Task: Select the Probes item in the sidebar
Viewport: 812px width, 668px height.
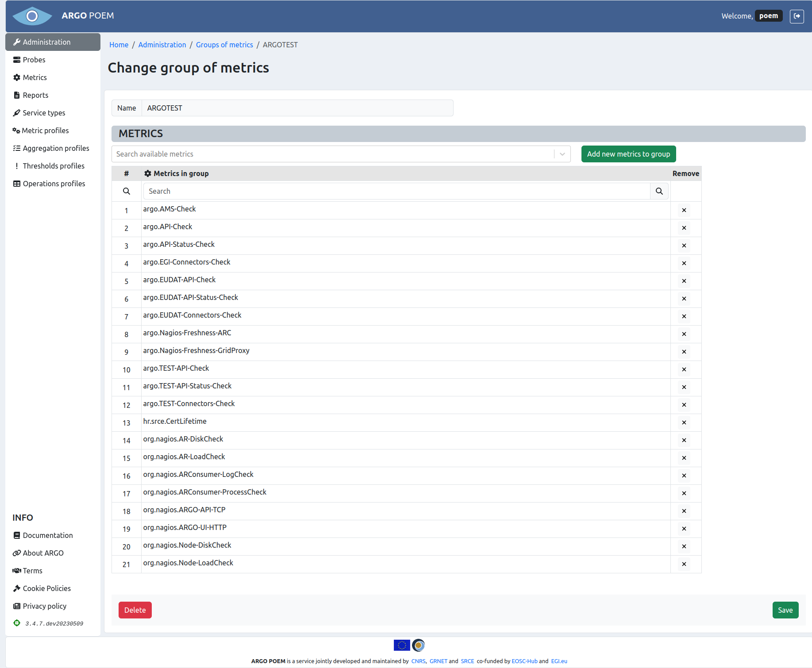Action: point(33,60)
